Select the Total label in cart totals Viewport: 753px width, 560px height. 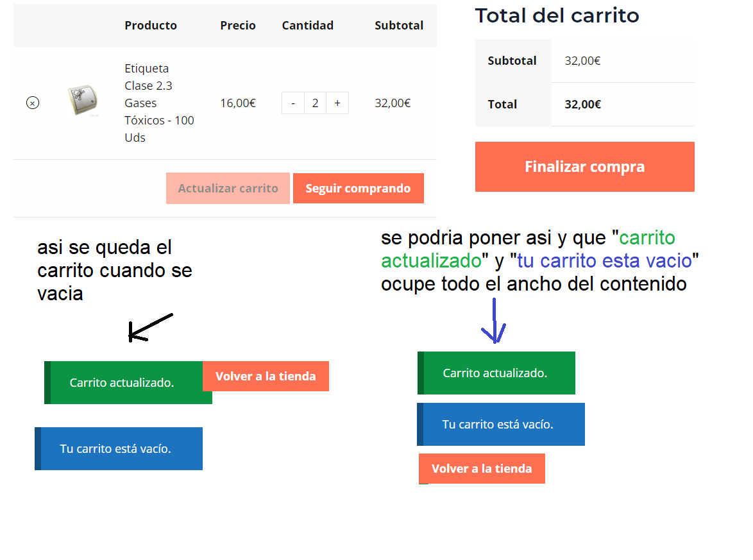pos(502,104)
